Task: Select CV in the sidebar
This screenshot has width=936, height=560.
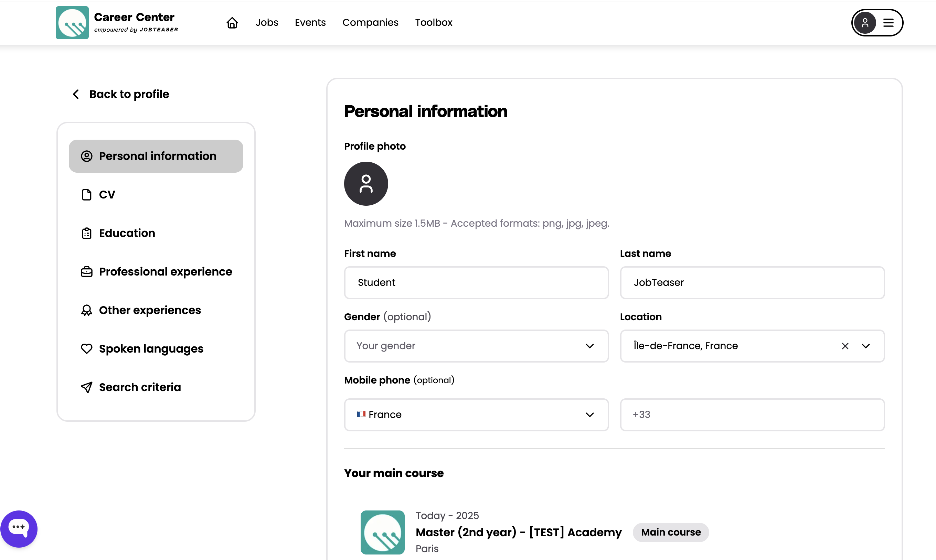Action: (x=107, y=195)
